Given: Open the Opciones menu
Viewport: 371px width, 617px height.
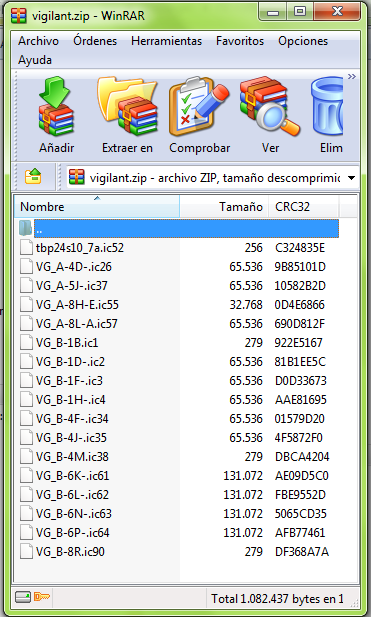Looking at the screenshot, I should [x=303, y=41].
